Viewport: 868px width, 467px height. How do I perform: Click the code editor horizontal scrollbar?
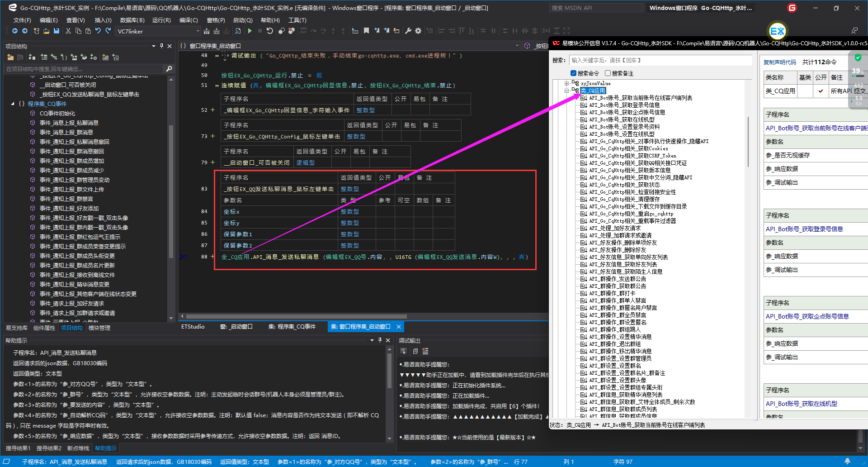(x=297, y=316)
